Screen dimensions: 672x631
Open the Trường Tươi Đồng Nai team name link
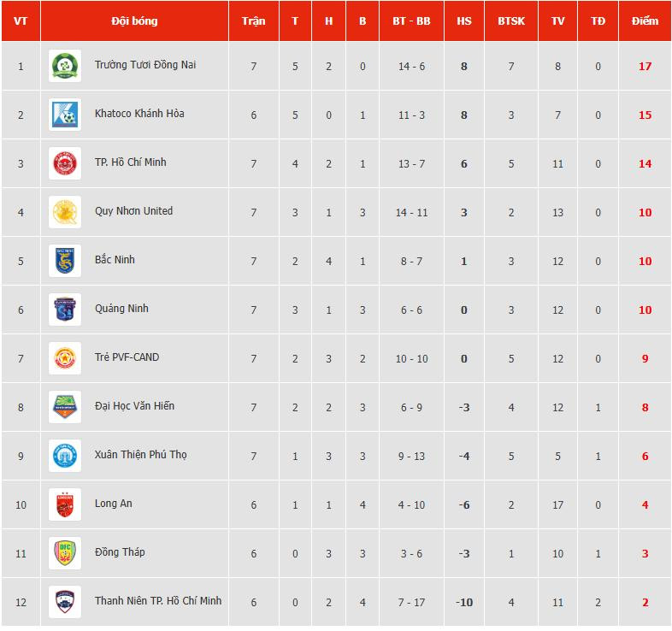pos(145,65)
